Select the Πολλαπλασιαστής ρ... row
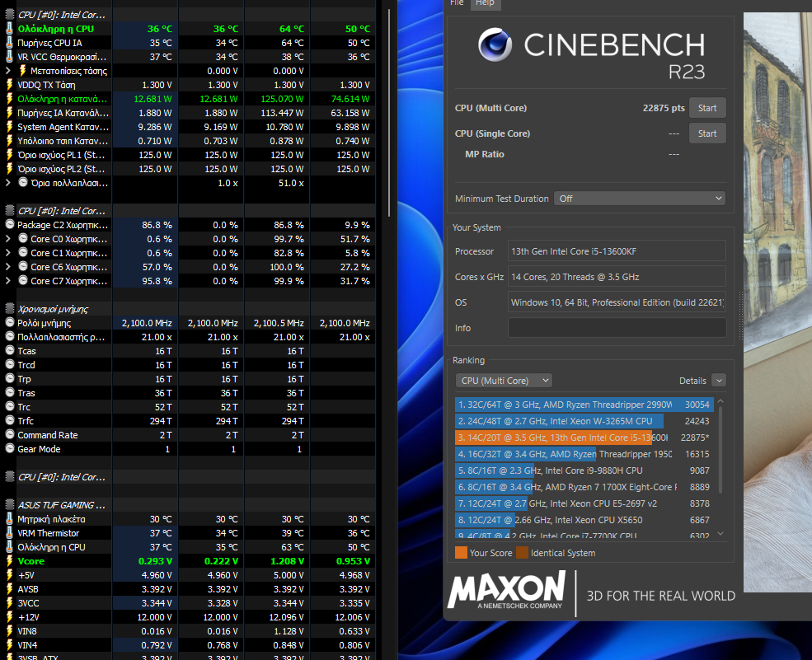The width and height of the screenshot is (812, 660). 189,337
